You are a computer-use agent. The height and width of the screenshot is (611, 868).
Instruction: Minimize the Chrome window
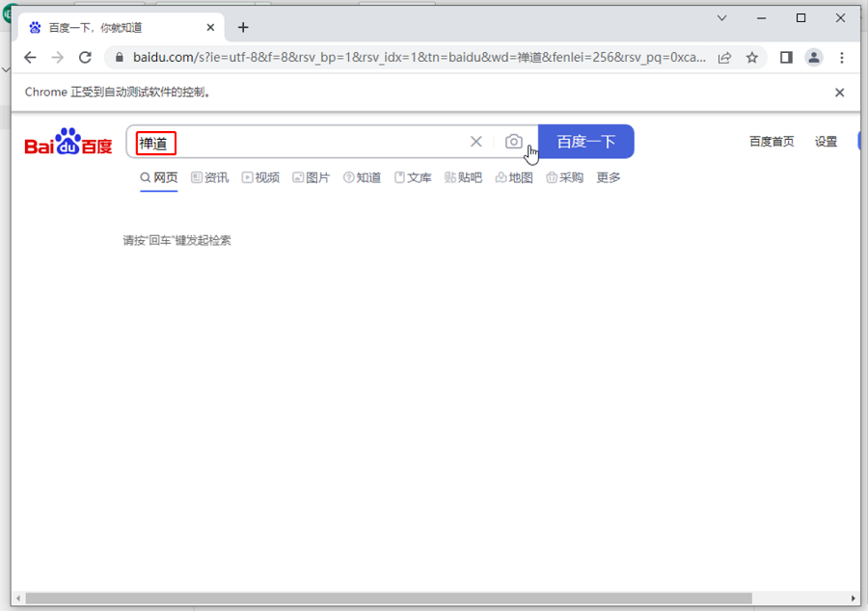pyautogui.click(x=762, y=18)
